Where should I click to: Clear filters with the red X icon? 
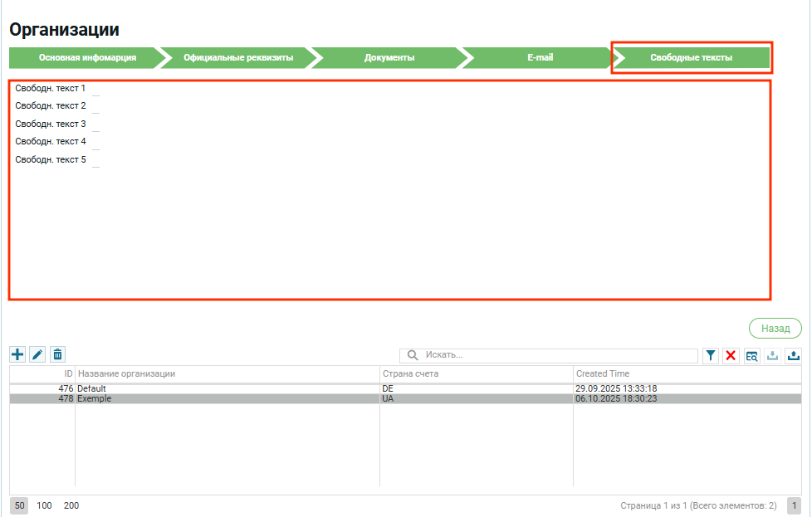coord(731,355)
